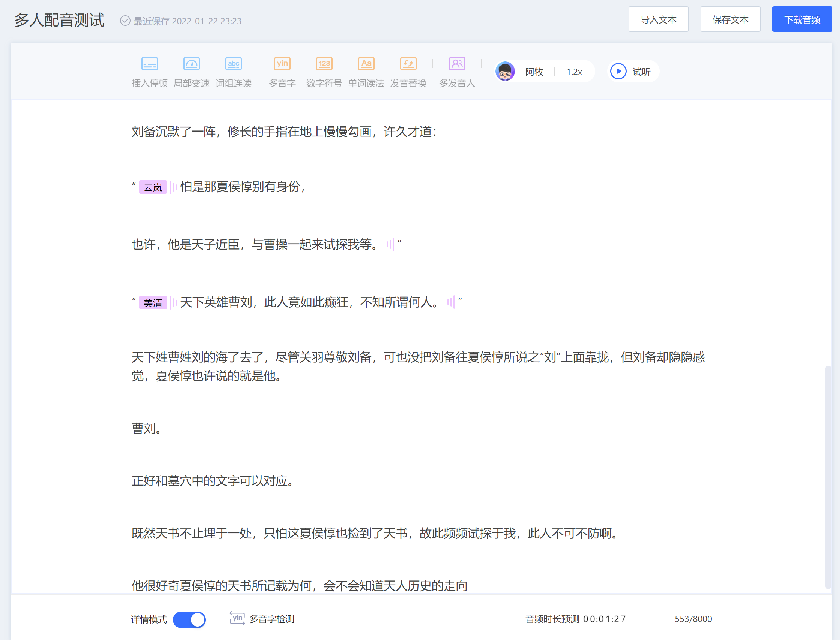Click the saved checkmark icon near title
Image resolution: width=840 pixels, height=640 pixels.
pos(125,21)
